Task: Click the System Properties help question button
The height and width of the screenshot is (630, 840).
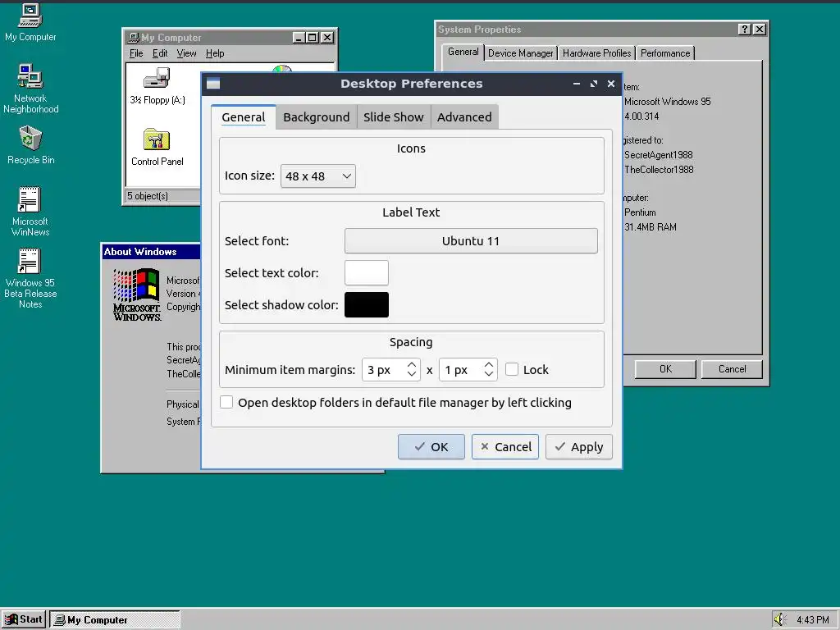Action: coord(744,30)
